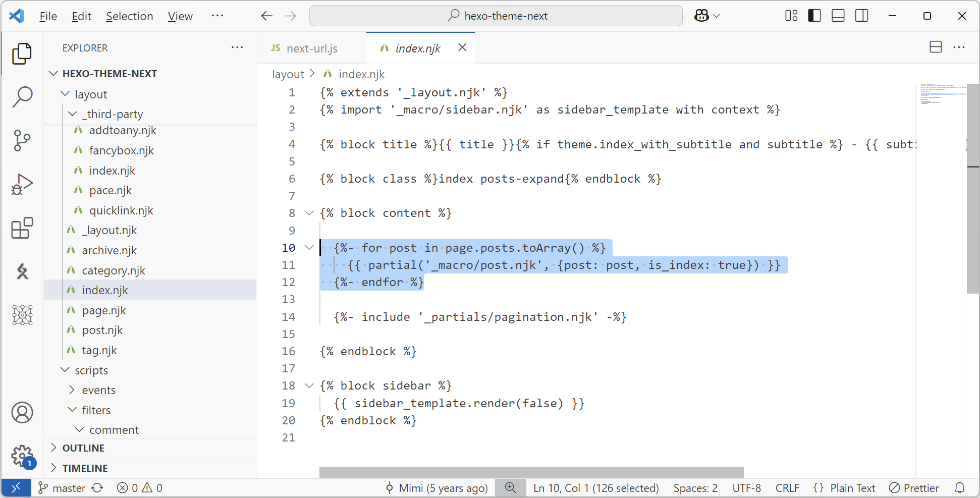Collapse the _third-party folder

point(73,114)
